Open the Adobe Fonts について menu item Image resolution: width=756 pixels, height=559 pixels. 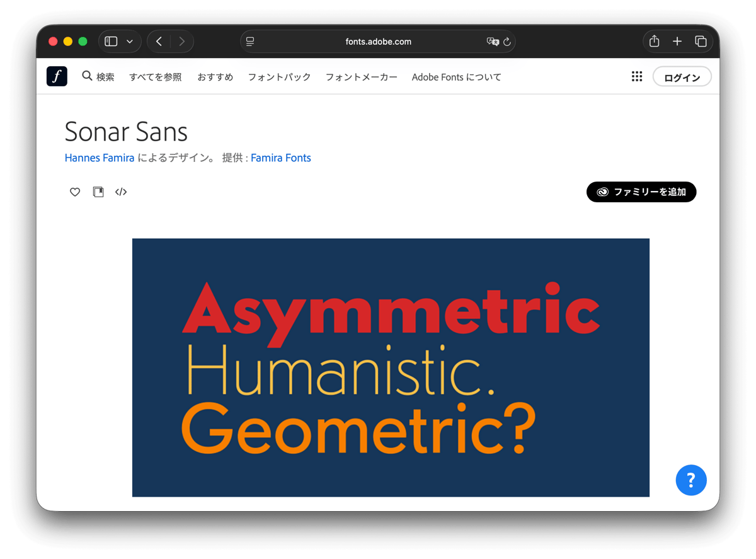point(457,77)
